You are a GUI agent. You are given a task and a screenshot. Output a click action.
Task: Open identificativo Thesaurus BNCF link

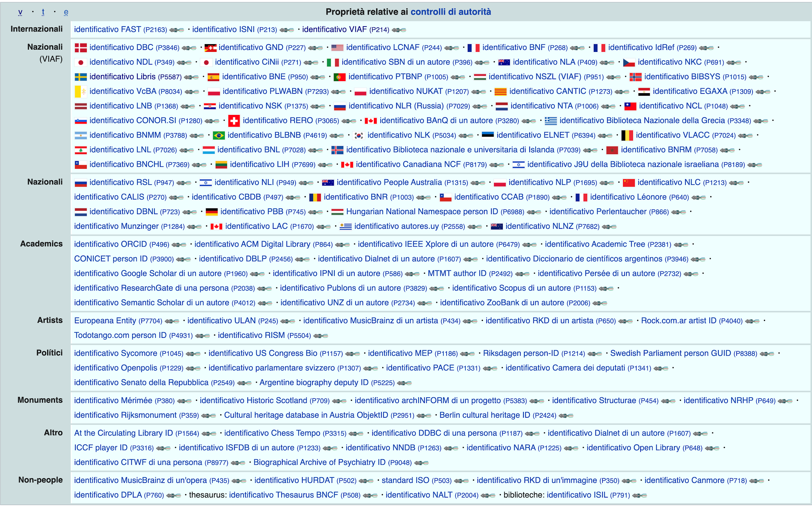pyautogui.click(x=295, y=495)
